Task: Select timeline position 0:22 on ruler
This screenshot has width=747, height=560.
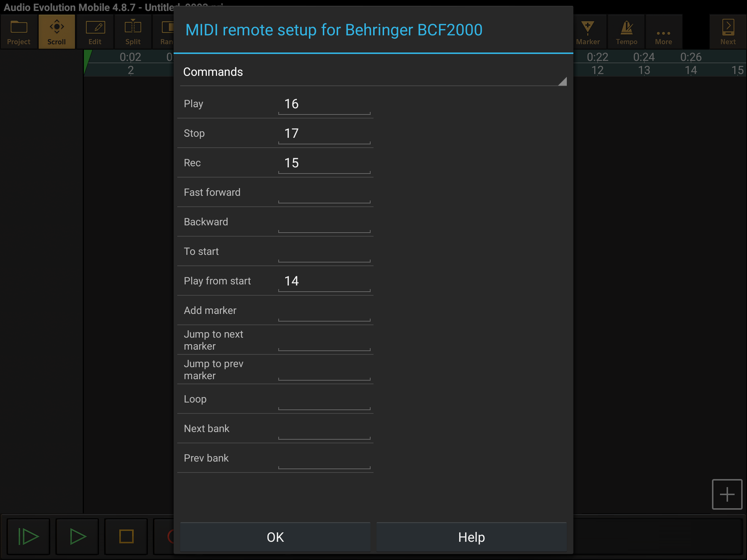Action: tap(597, 57)
